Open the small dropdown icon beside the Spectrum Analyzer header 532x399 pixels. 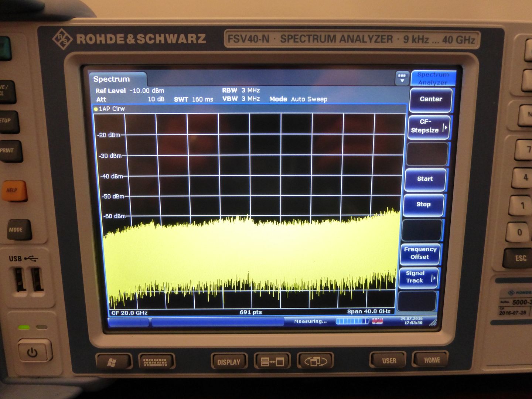click(x=402, y=78)
